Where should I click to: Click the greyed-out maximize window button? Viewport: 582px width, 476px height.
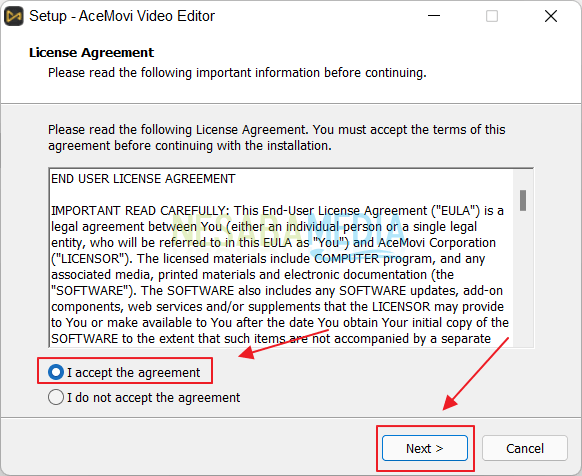[492, 16]
